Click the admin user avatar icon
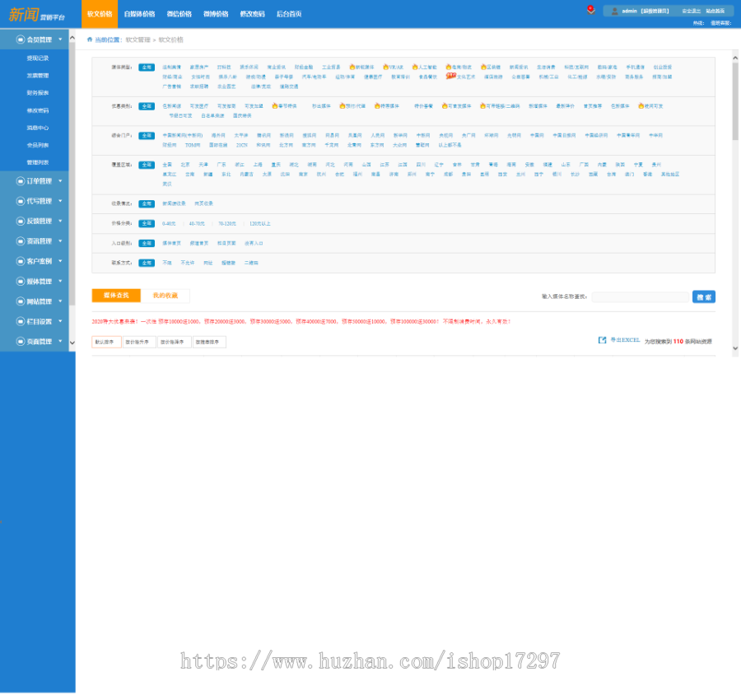Screen dimensions: 741x700 [614, 11]
